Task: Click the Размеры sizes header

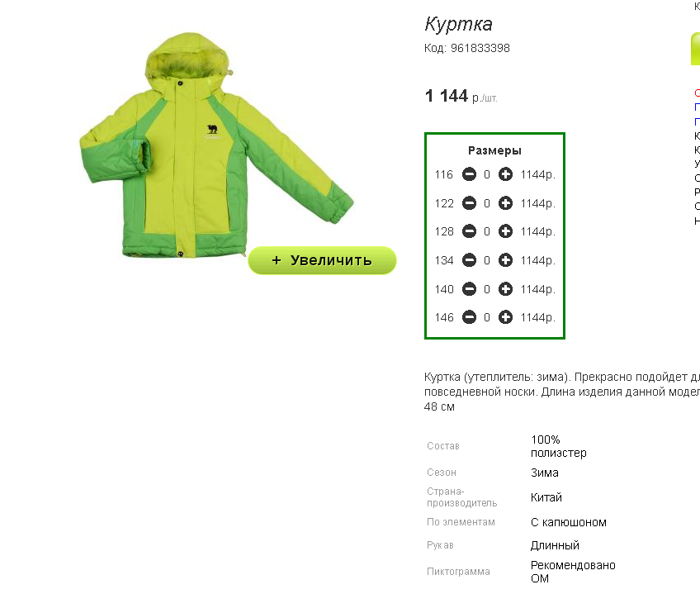Action: pyautogui.click(x=494, y=150)
